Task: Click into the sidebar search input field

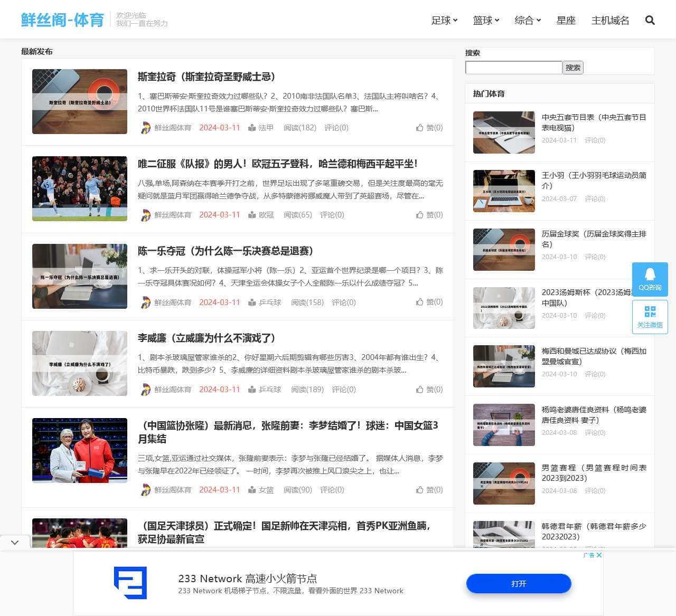Action: point(513,68)
